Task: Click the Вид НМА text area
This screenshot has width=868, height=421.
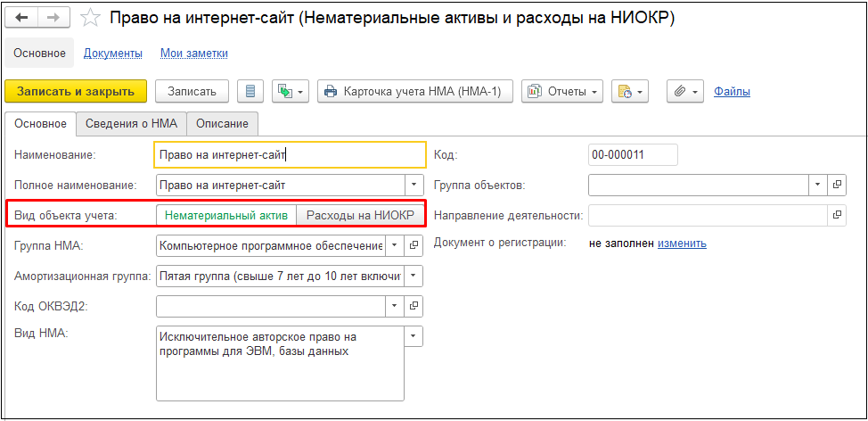Action: pos(281,363)
